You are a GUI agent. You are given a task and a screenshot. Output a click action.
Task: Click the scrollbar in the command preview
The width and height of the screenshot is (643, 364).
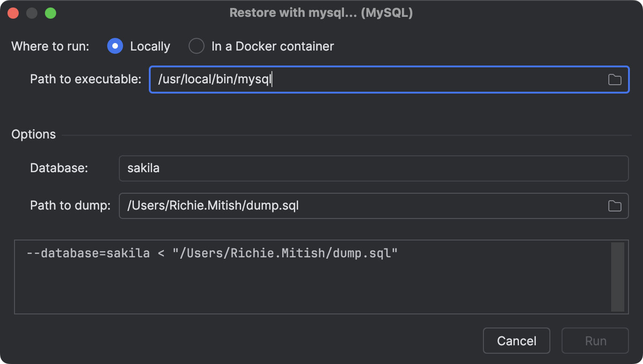pyautogui.click(x=617, y=276)
